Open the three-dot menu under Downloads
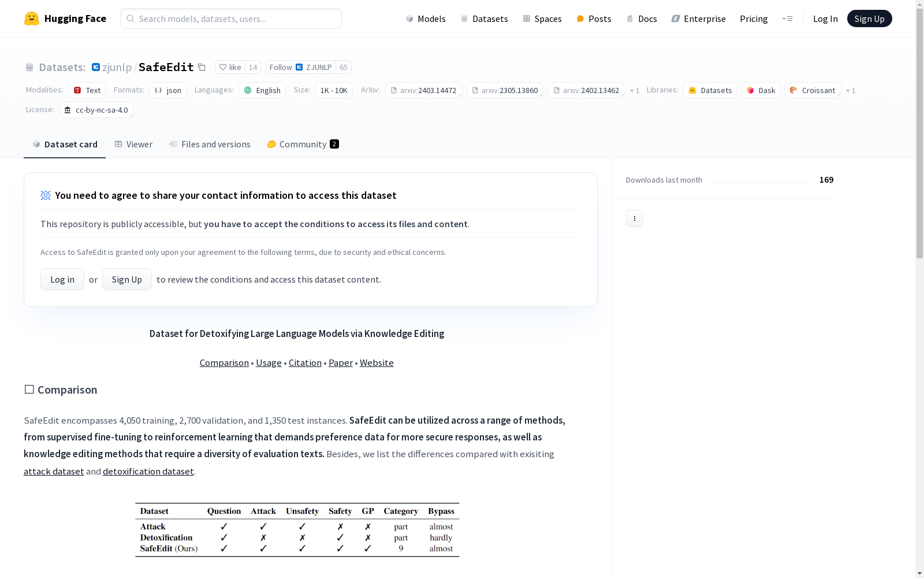 pos(635,218)
